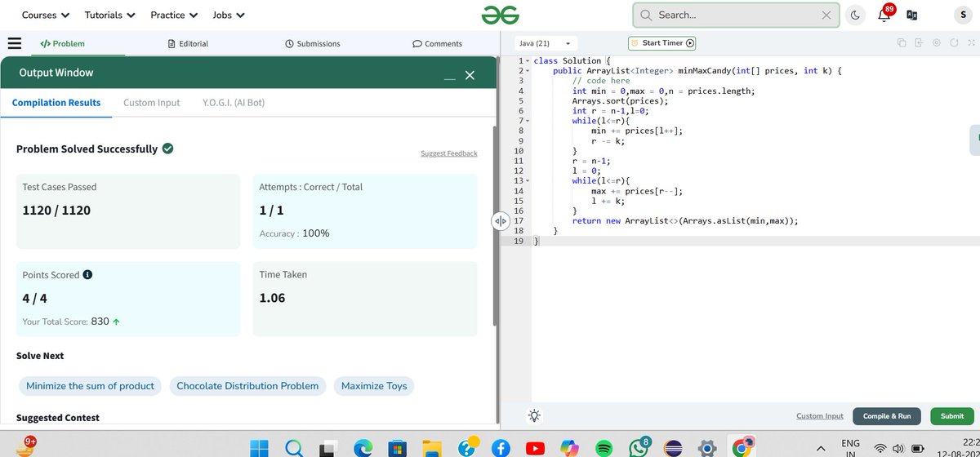Select the Compilation Results tab
Image resolution: width=980 pixels, height=457 pixels.
tap(56, 103)
